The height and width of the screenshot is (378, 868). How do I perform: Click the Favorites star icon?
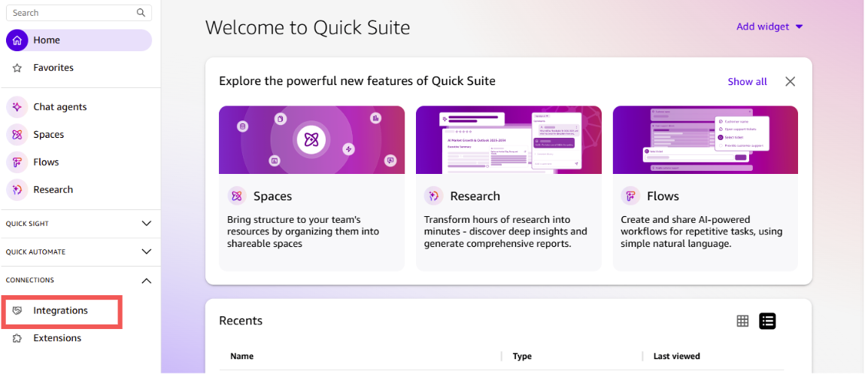click(17, 69)
